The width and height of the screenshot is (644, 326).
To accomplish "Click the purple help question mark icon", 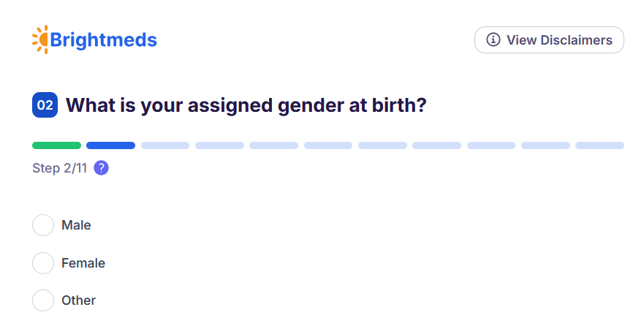I will pyautogui.click(x=102, y=168).
